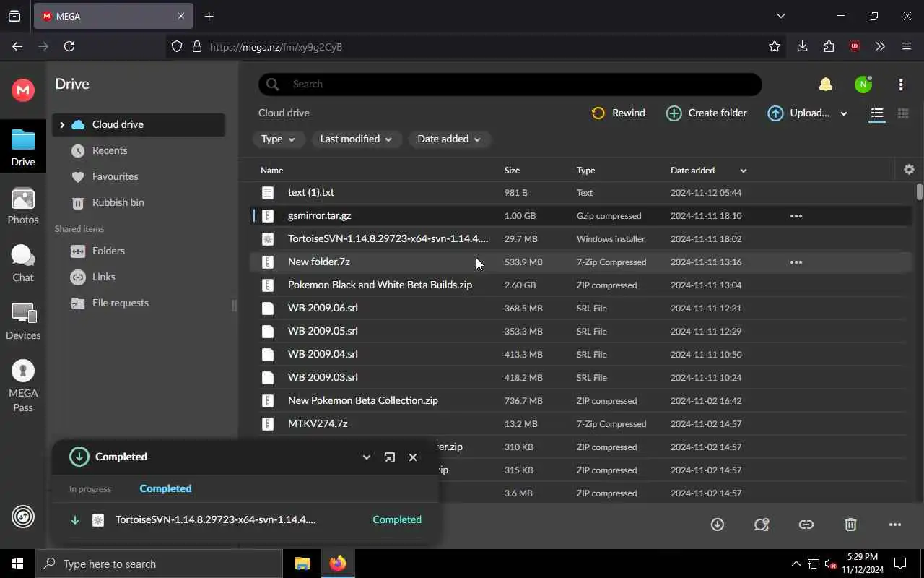Open Firefox extensions puzzle icon
924x578 pixels.
[x=829, y=46]
